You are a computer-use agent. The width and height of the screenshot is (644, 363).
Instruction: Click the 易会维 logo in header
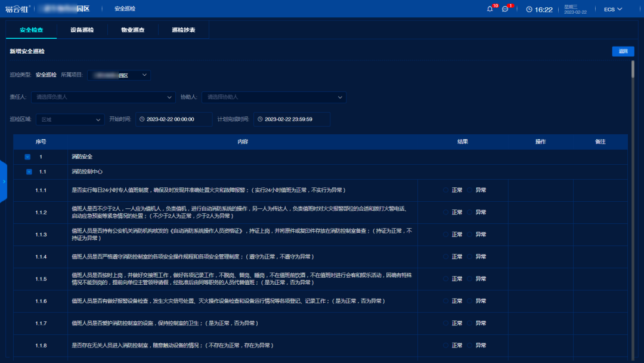coord(17,9)
